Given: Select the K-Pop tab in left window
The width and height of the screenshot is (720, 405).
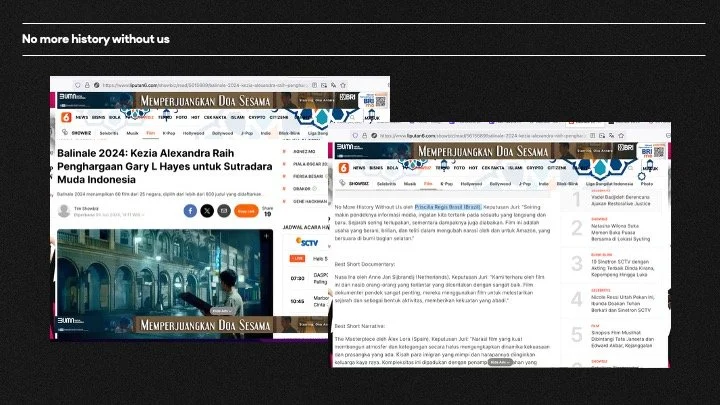Looking at the screenshot, I should (x=169, y=133).
